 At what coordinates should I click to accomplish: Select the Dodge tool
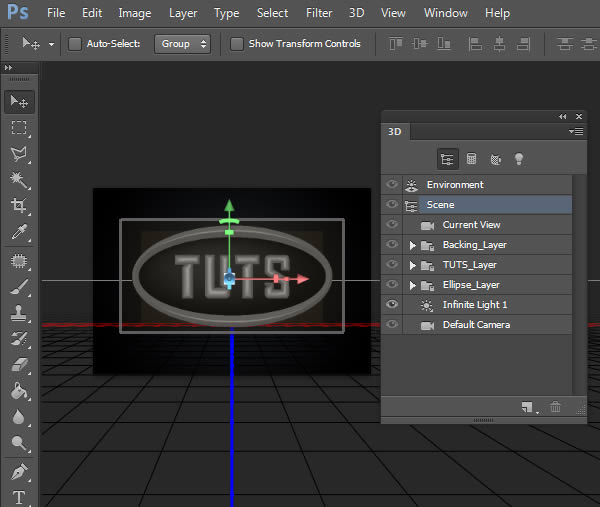tap(19, 443)
